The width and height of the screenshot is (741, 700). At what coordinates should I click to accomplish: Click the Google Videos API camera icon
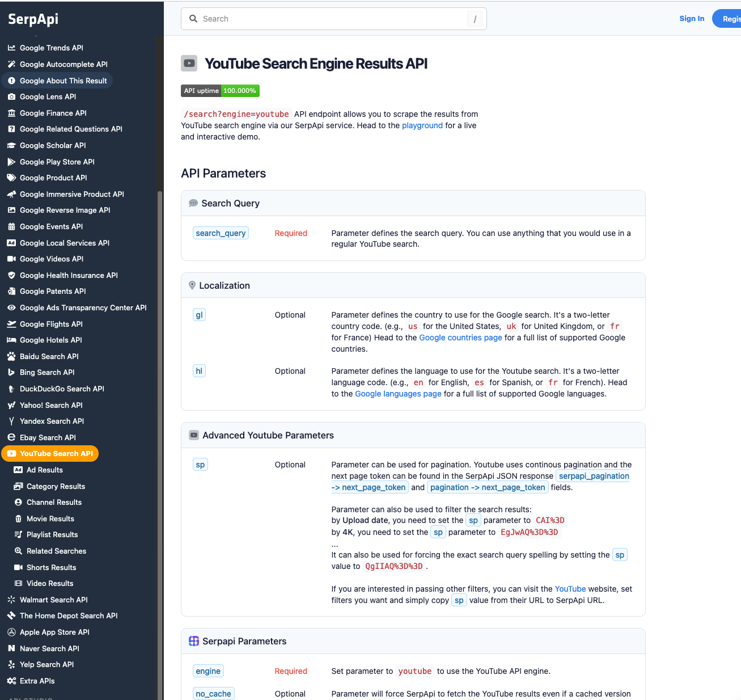[11, 259]
